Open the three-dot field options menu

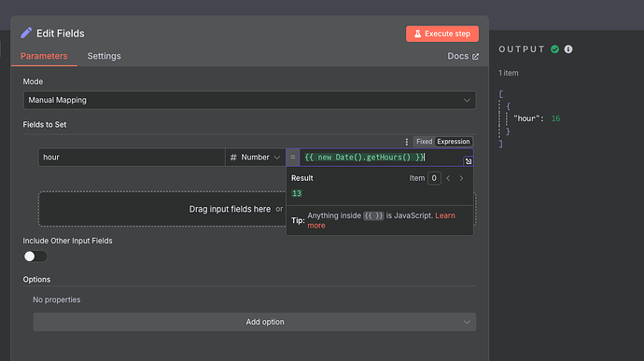coord(407,142)
